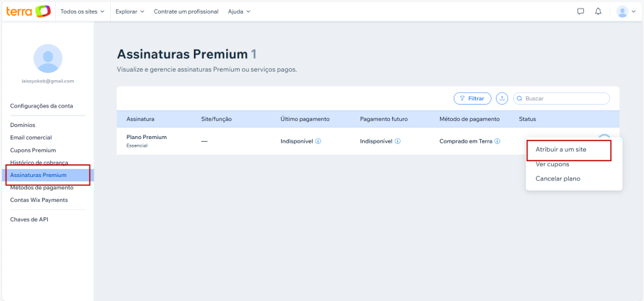Open the notifications bell
The height and width of the screenshot is (301, 644).
598,11
